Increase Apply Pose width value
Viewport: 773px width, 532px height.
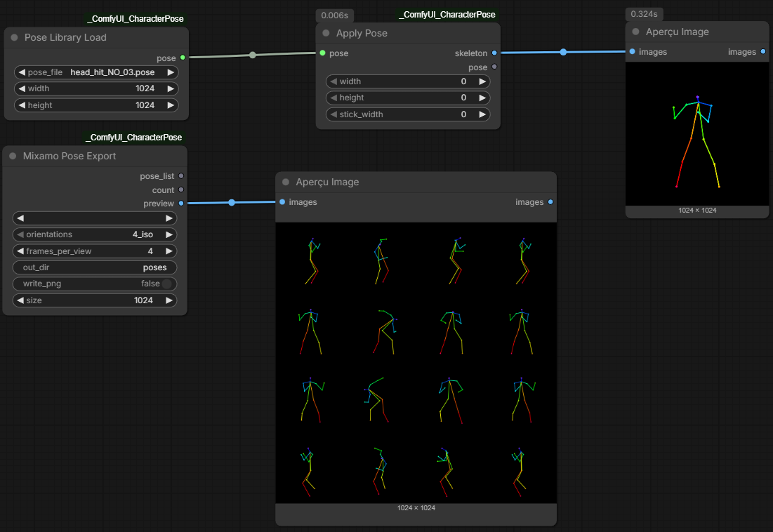pos(482,81)
